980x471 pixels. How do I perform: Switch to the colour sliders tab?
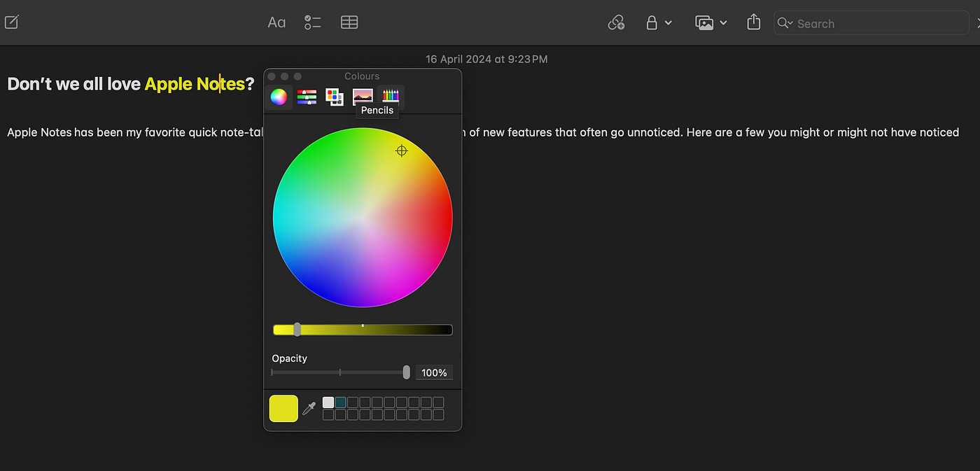[x=307, y=97]
